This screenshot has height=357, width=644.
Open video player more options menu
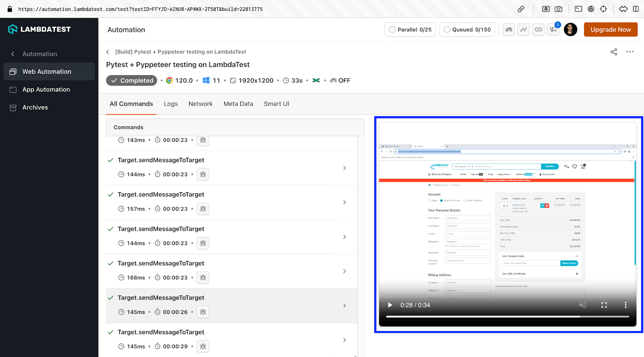[x=625, y=305]
